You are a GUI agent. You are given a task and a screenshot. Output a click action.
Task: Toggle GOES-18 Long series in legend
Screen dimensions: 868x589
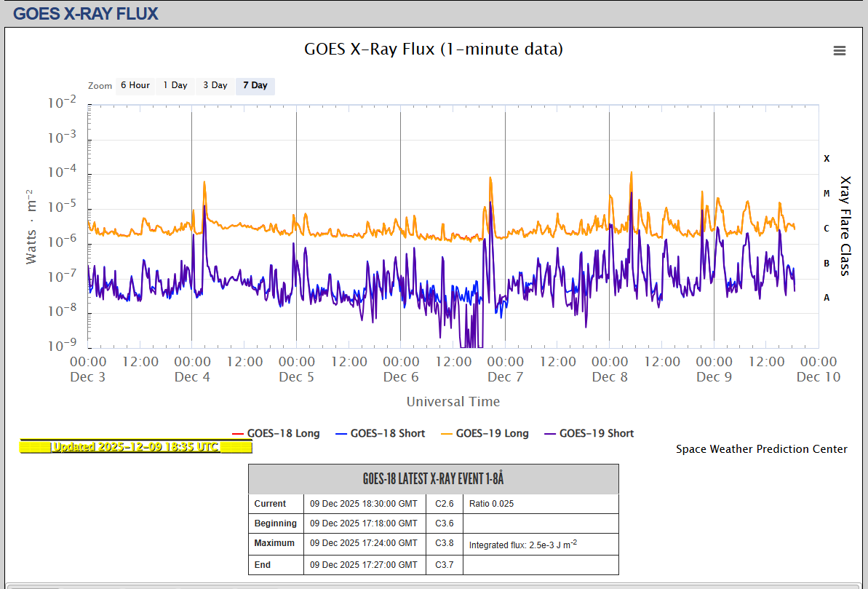(275, 433)
